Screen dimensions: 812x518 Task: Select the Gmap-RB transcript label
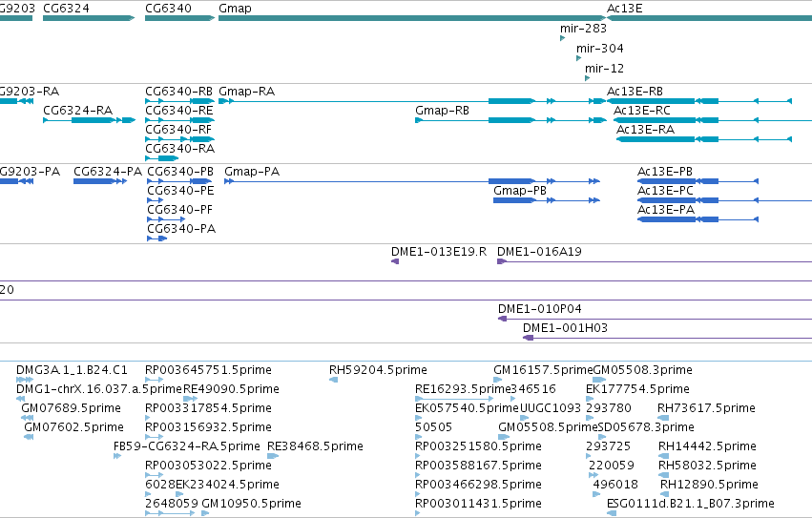(442, 111)
